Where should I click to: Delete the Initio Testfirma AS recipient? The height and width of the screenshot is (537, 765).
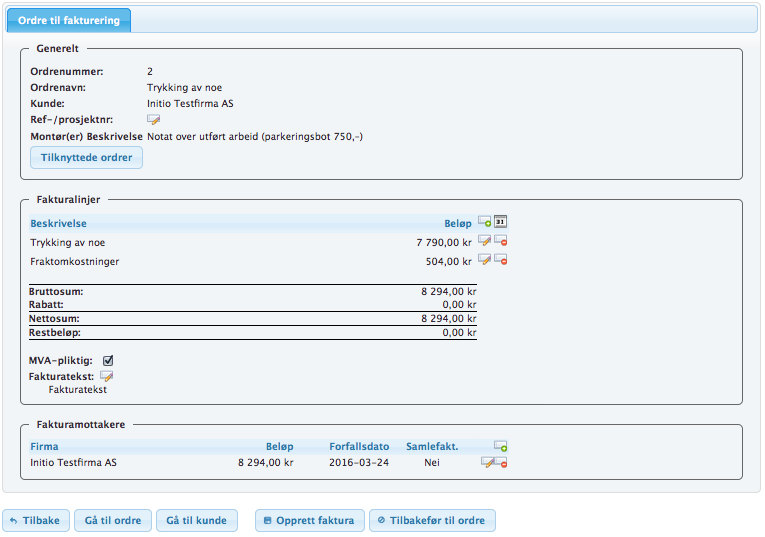click(x=502, y=463)
